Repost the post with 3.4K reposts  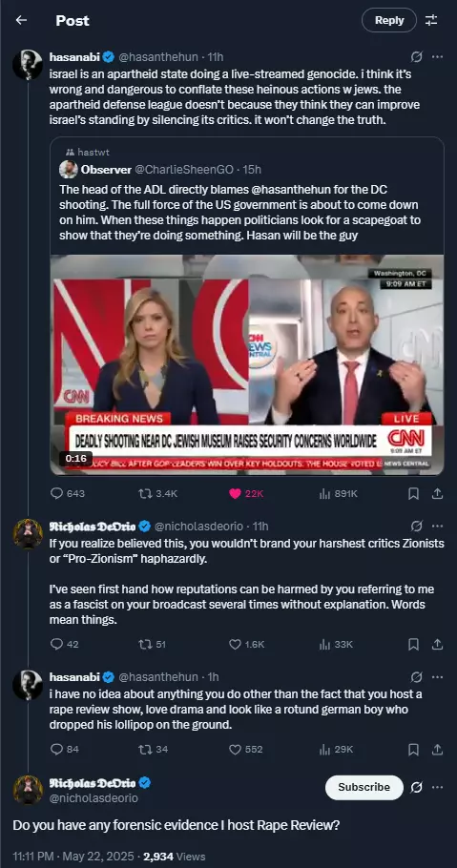pos(144,494)
